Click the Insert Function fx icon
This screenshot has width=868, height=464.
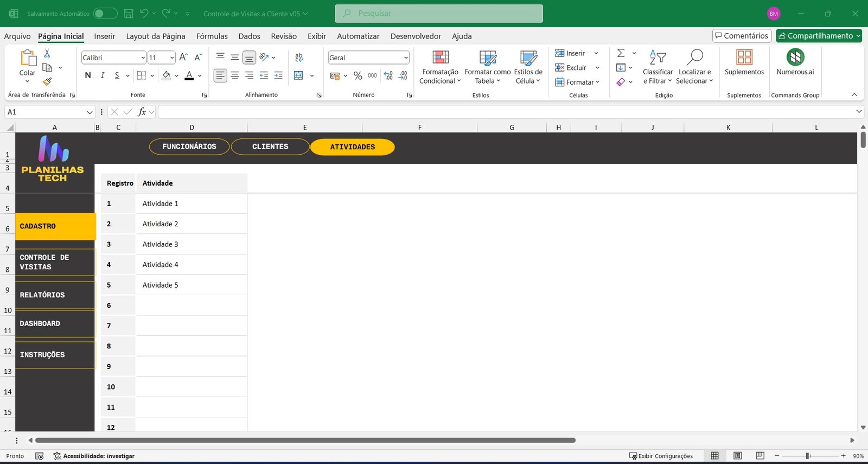point(142,112)
